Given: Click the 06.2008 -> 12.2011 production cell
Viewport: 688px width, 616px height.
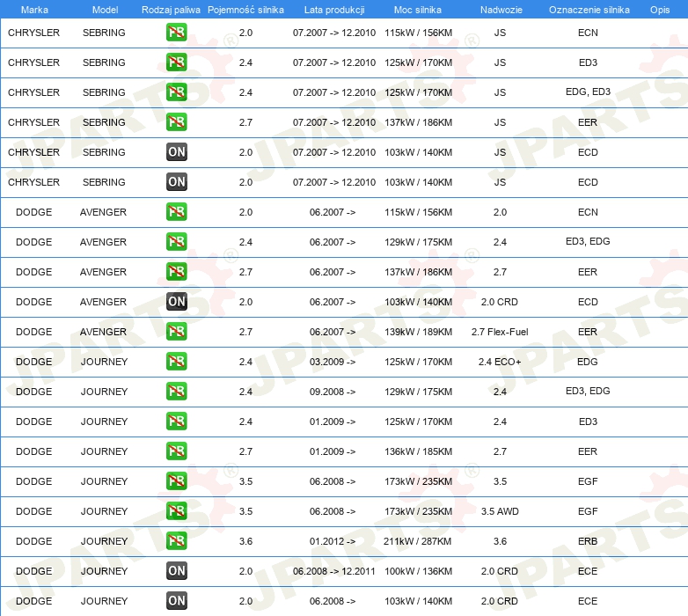Looking at the screenshot, I should pos(334,571).
